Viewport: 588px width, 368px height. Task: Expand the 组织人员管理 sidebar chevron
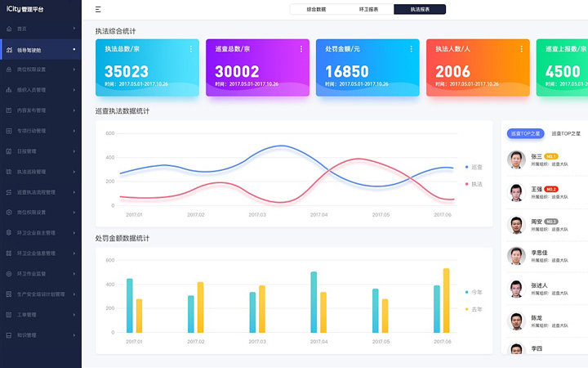74,90
